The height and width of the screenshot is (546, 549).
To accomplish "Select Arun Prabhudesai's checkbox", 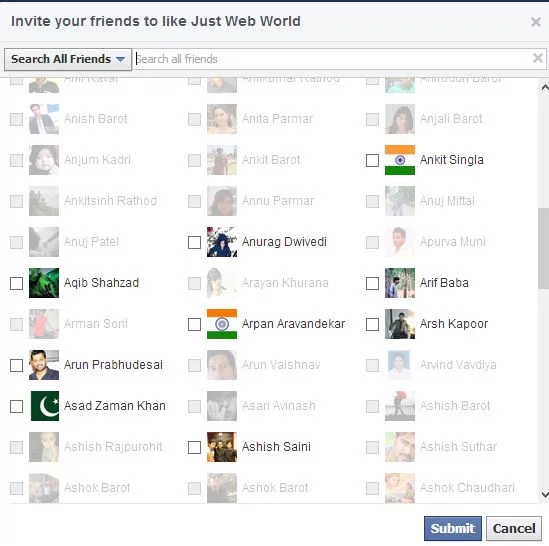I will [16, 365].
